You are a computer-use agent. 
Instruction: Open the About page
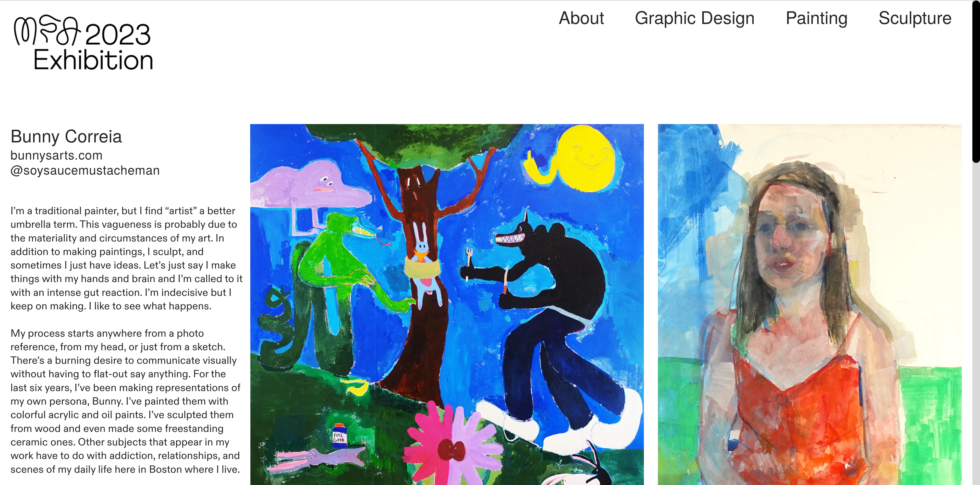(581, 18)
